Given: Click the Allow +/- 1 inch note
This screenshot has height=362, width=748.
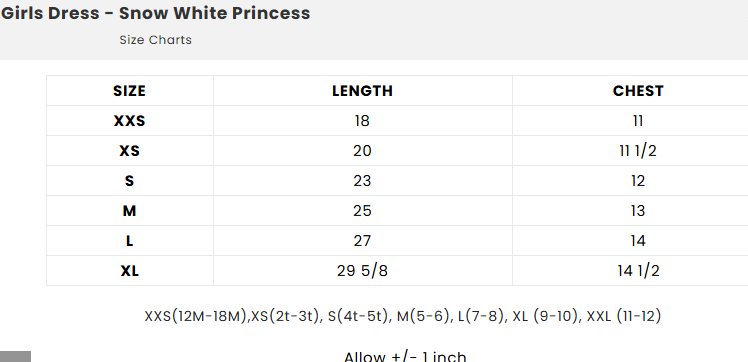Looking at the screenshot, I should coord(405,356).
